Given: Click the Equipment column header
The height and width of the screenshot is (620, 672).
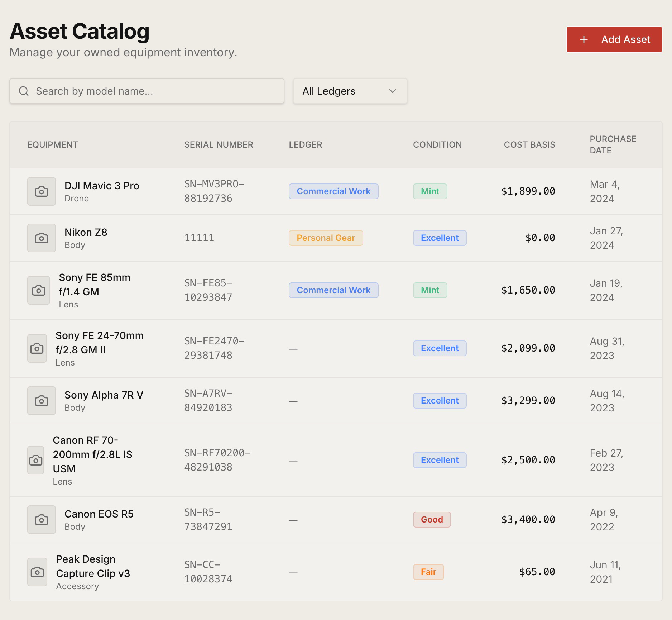Looking at the screenshot, I should coord(53,145).
